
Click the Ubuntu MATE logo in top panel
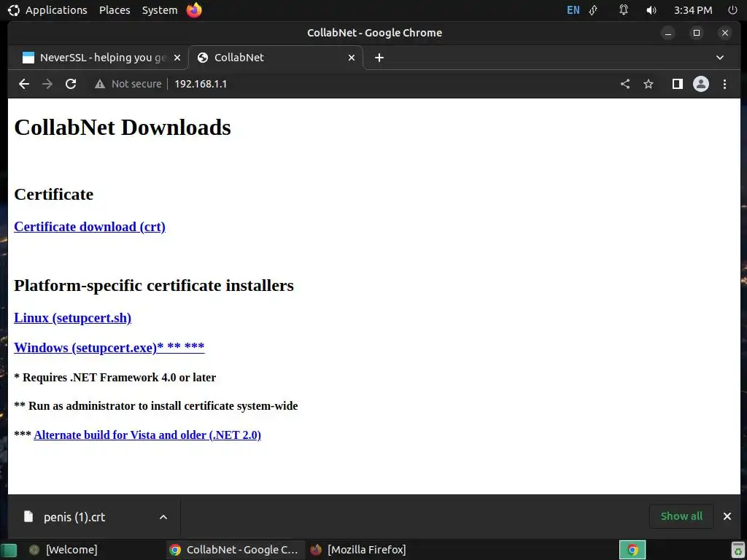(14, 10)
